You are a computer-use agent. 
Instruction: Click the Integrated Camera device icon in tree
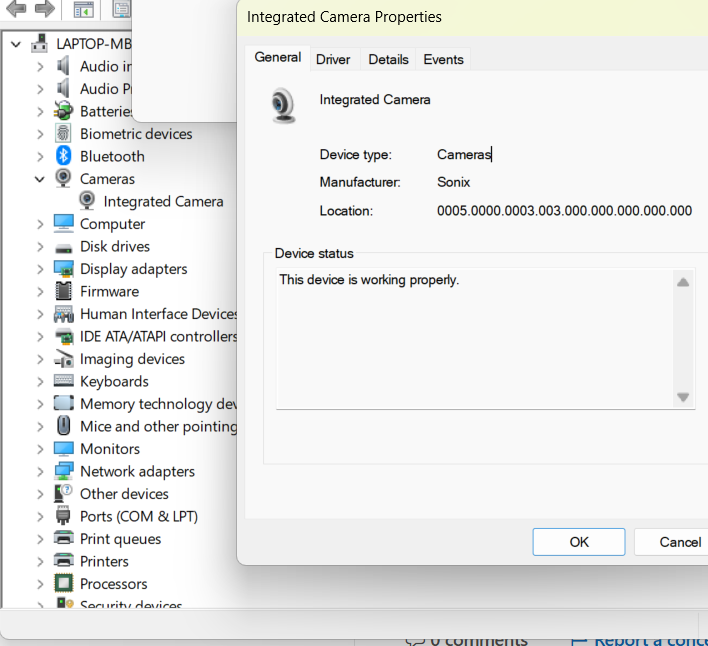[87, 201]
